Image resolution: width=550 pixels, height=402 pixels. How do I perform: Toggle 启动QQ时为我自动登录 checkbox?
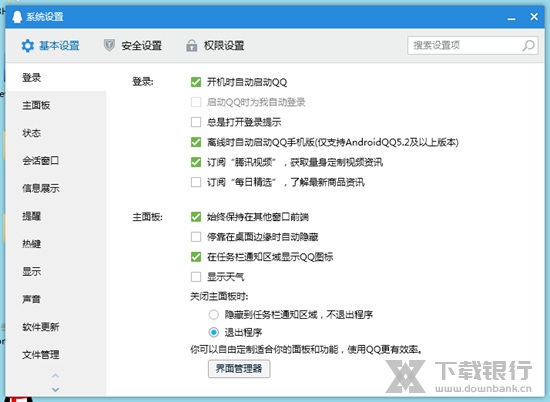[196, 102]
